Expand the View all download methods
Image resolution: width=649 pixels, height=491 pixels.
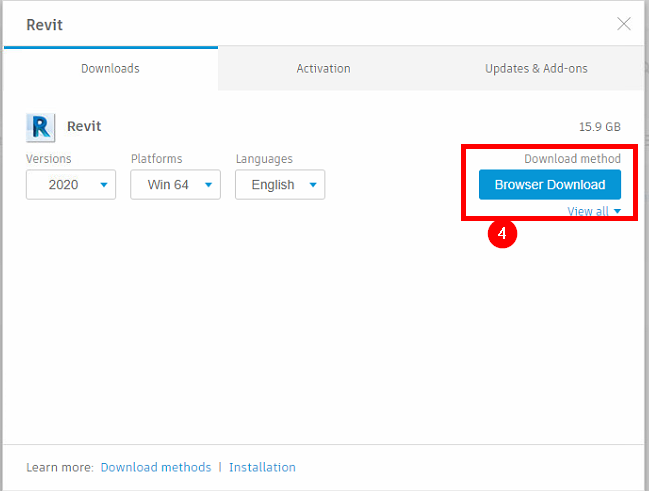click(594, 211)
